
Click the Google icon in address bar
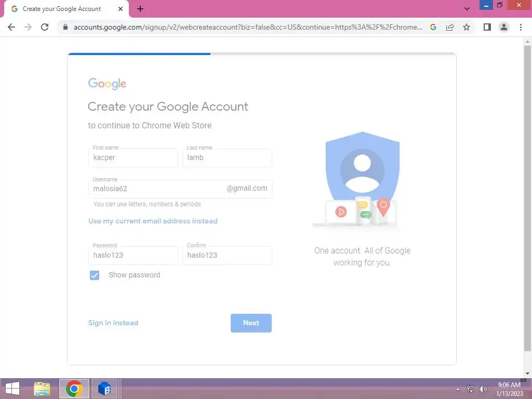pos(433,27)
